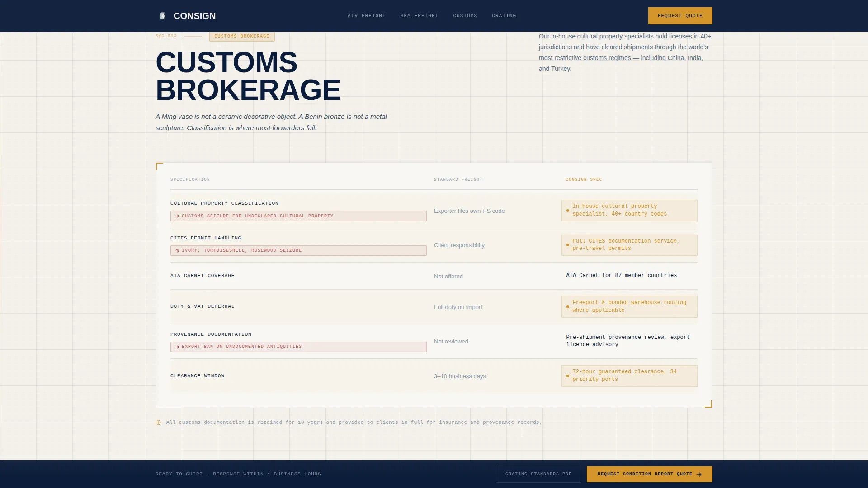Click bullet dot for Freeport bonded routing
868x488 pixels.
tap(568, 307)
